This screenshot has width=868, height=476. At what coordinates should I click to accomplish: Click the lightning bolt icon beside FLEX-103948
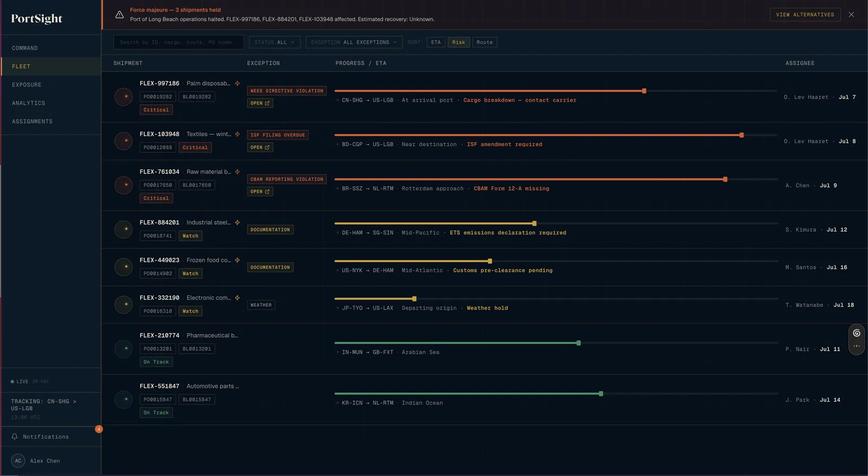[x=237, y=134]
